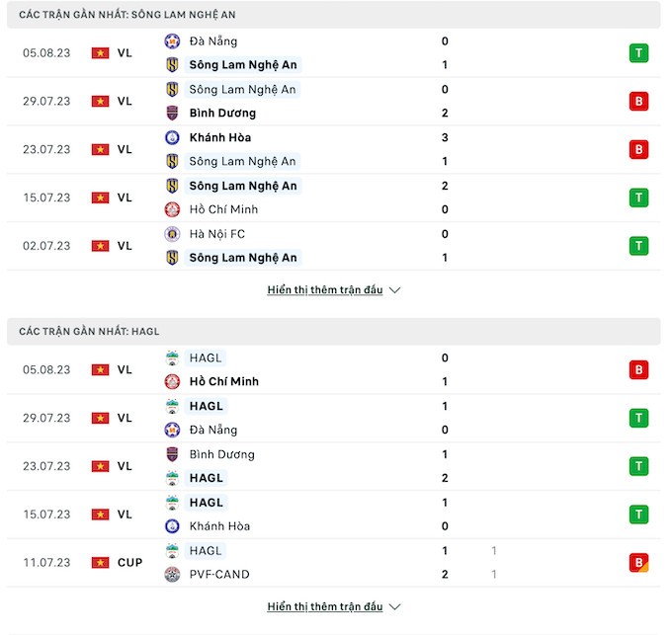
Task: Open 'Hiển thị thêm trận đấu' under HAGL
Action: 325,606
